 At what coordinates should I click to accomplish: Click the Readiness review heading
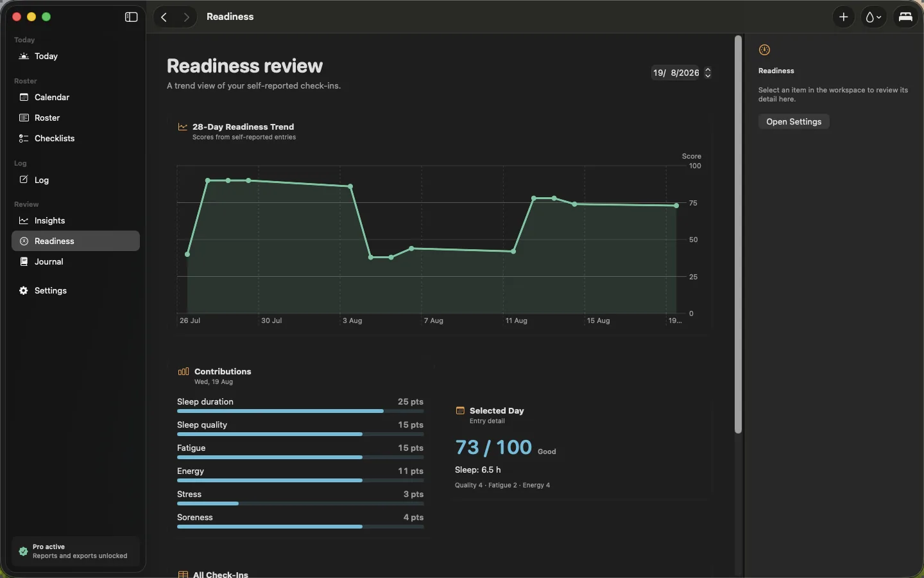[245, 66]
